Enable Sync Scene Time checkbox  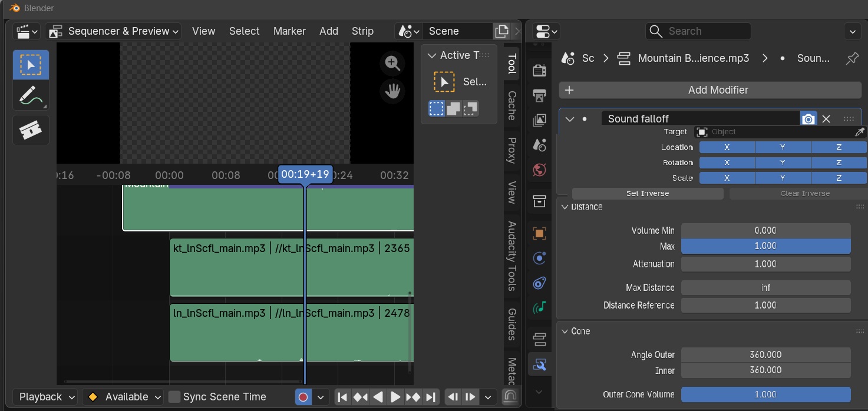[x=174, y=397]
